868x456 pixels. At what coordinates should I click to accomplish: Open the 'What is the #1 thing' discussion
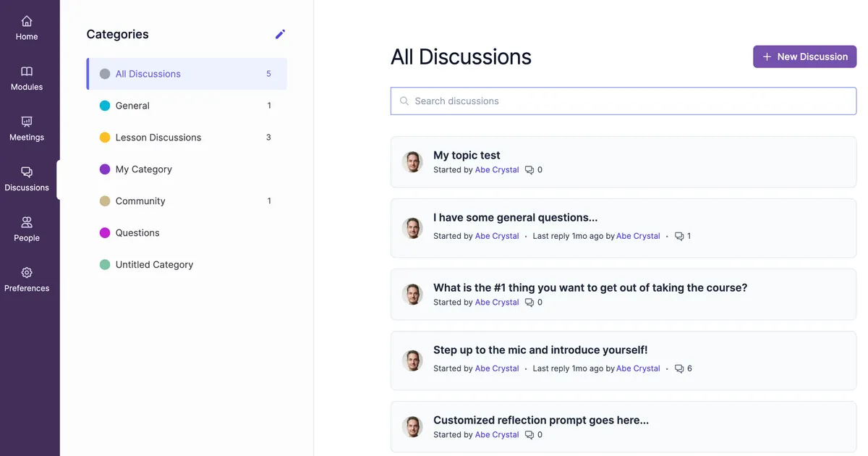(590, 287)
